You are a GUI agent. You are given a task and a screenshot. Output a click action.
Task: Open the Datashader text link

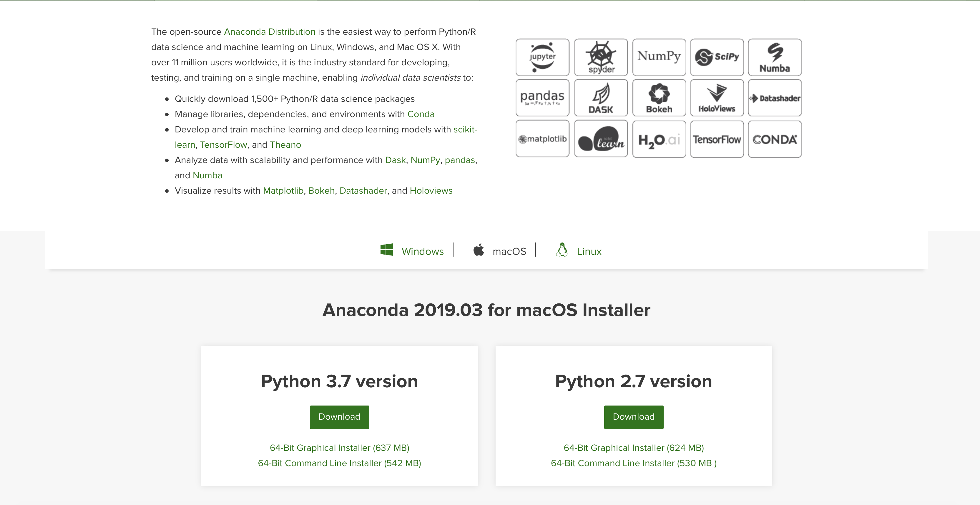[363, 191]
